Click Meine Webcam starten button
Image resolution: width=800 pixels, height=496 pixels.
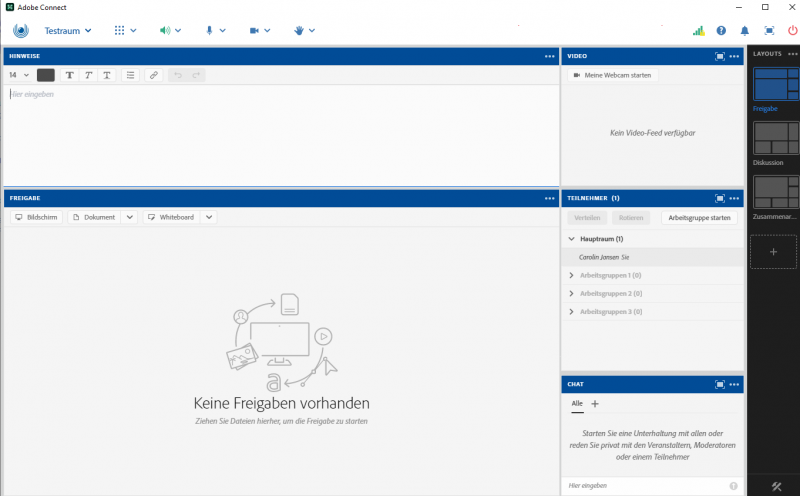tap(612, 75)
